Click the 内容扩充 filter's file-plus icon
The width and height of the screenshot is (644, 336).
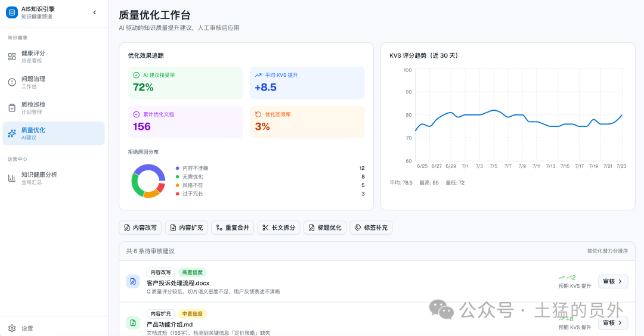(174, 228)
